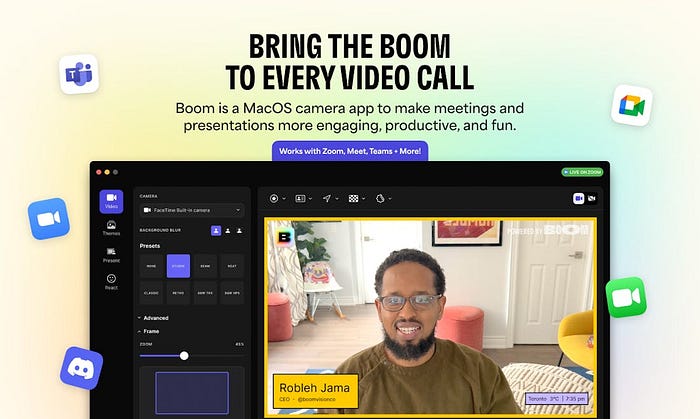Click the Microsoft Teams app icon
The height and width of the screenshot is (419, 700).
(x=79, y=74)
